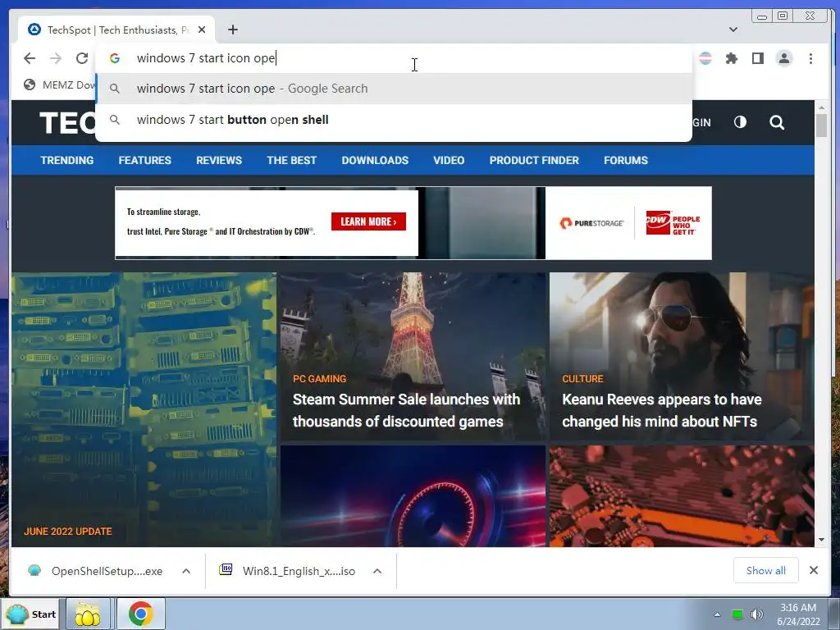Click the green network tray icon
The width and height of the screenshot is (840, 630).
click(x=737, y=614)
